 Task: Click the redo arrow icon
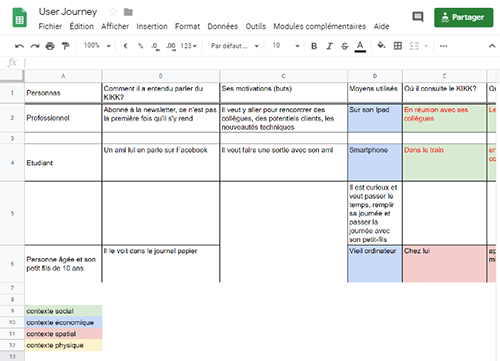(x=35, y=46)
